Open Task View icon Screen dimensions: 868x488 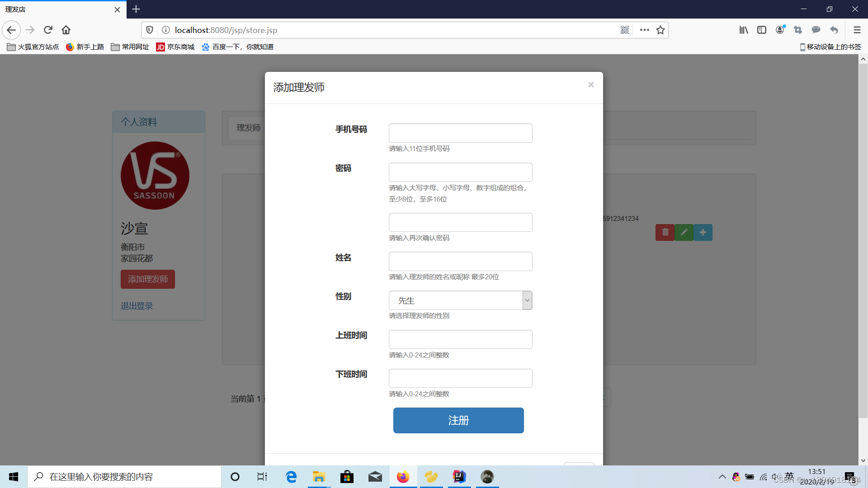point(262,477)
